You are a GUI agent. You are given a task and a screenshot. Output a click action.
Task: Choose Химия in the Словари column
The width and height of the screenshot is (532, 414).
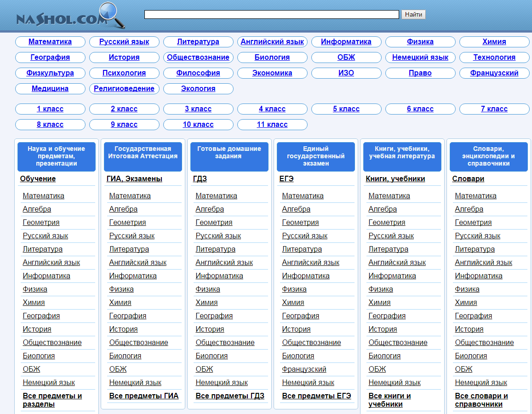[466, 302]
